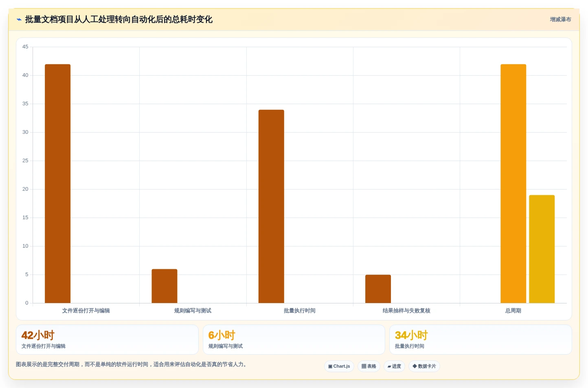Click the 文件逐份打开与编辑 bar in the chart
Image resolution: width=588 pixels, height=388 pixels.
[57, 183]
